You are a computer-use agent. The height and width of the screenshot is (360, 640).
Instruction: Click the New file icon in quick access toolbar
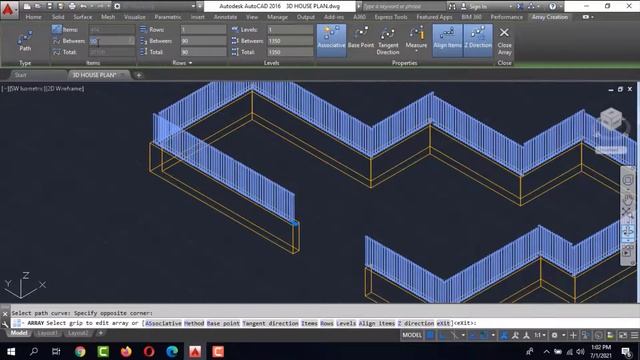27,6
